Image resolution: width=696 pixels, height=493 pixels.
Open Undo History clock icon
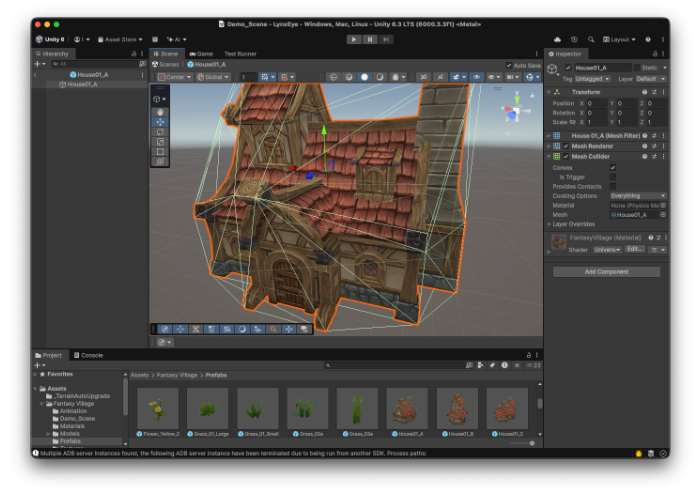coord(574,39)
